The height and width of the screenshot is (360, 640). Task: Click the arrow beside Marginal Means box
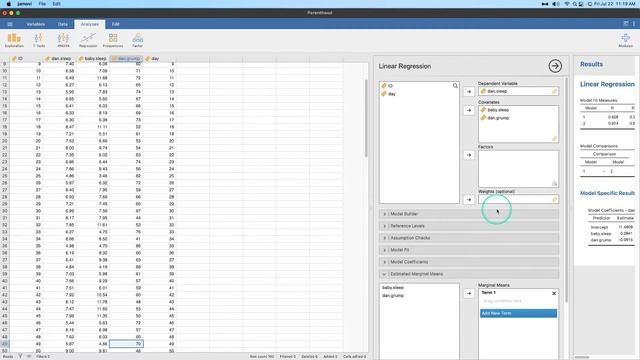click(469, 293)
